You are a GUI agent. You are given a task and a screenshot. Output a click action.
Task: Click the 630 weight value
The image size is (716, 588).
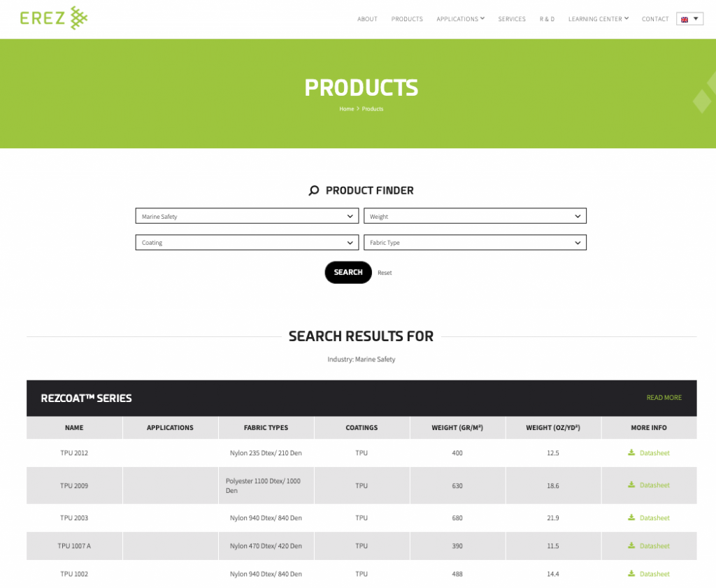click(x=457, y=486)
